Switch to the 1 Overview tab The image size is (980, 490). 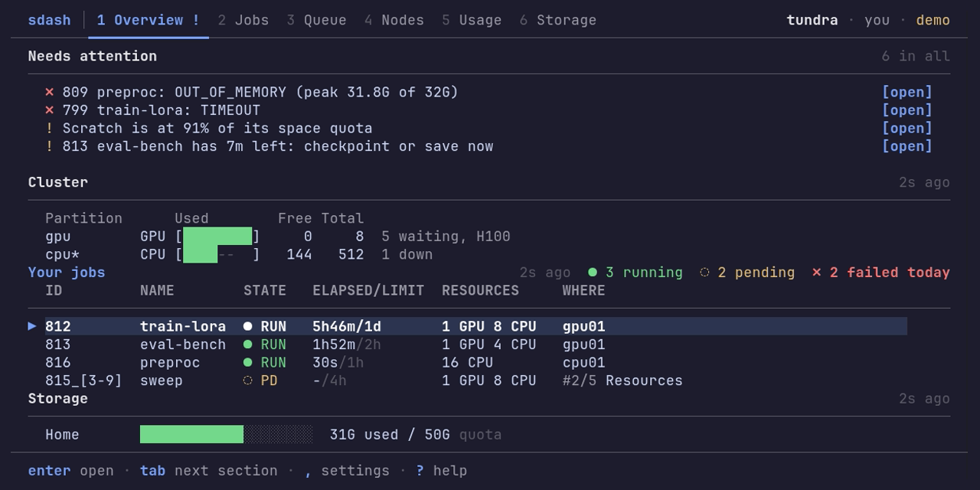149,20
